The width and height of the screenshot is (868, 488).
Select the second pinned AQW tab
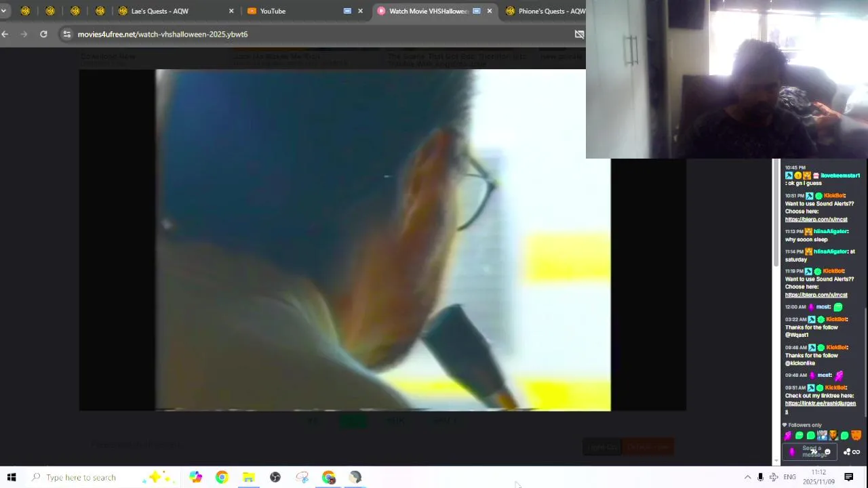click(51, 11)
